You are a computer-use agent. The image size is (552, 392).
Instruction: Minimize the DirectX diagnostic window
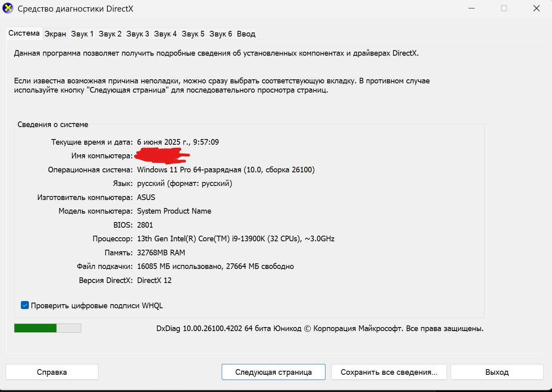coord(472,8)
